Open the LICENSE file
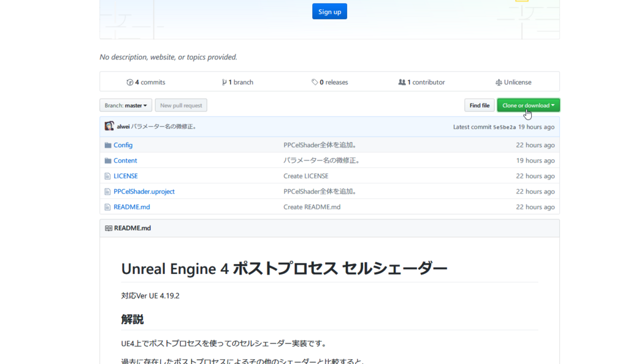Screen dimensions: 628x364 tap(125, 176)
